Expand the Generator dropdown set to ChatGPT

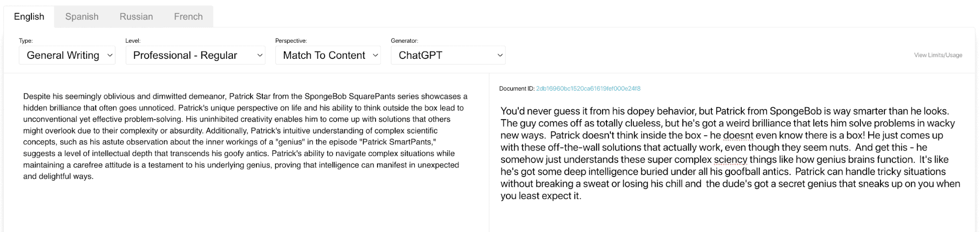point(448,55)
